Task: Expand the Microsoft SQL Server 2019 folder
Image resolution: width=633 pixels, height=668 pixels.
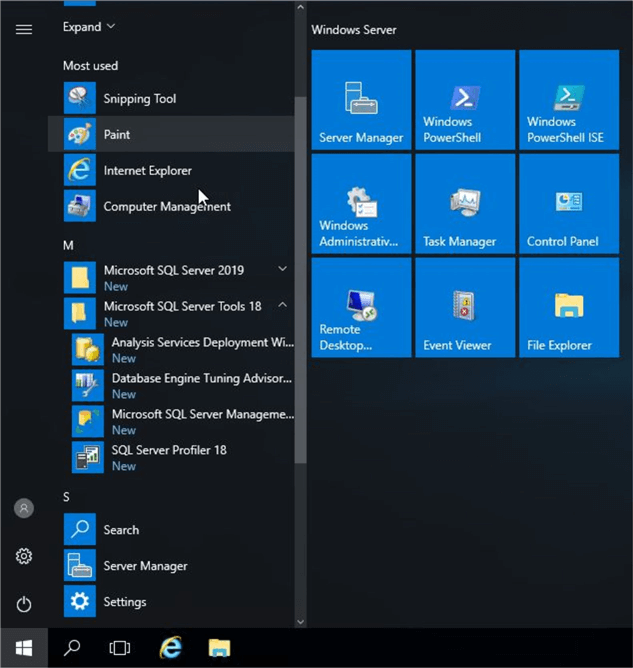Action: [x=282, y=269]
